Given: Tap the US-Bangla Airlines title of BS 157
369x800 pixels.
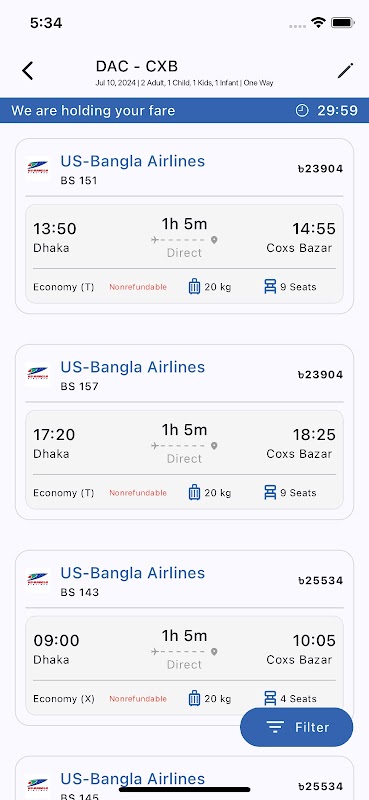Looking at the screenshot, I should (x=133, y=367).
